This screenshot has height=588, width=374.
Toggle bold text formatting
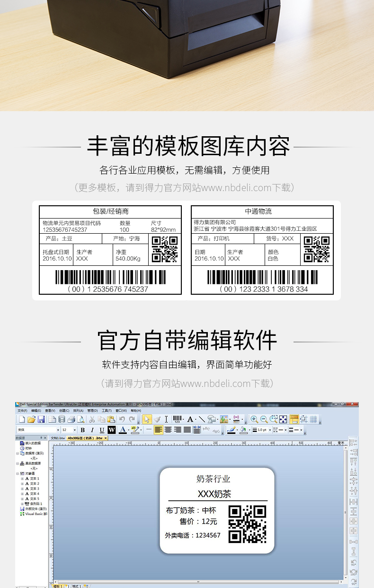83,430
